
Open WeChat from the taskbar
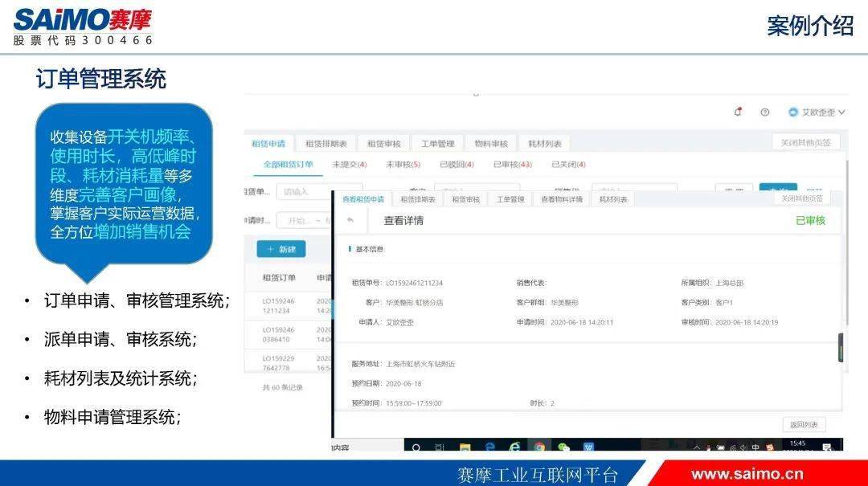coord(563,447)
